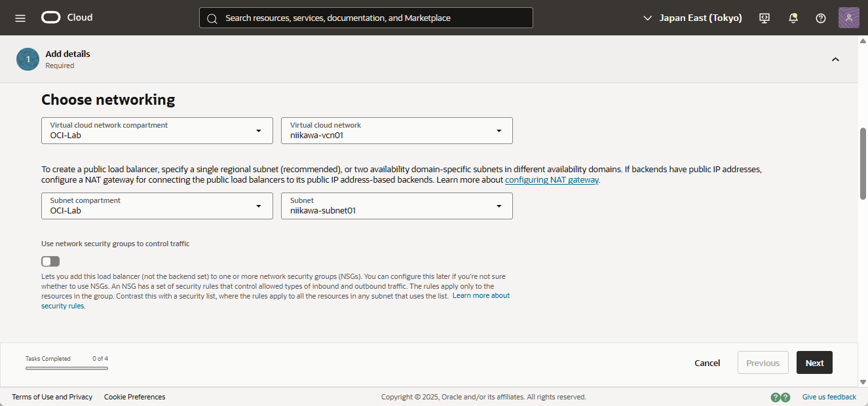Open the user profile avatar menu

[848, 18]
